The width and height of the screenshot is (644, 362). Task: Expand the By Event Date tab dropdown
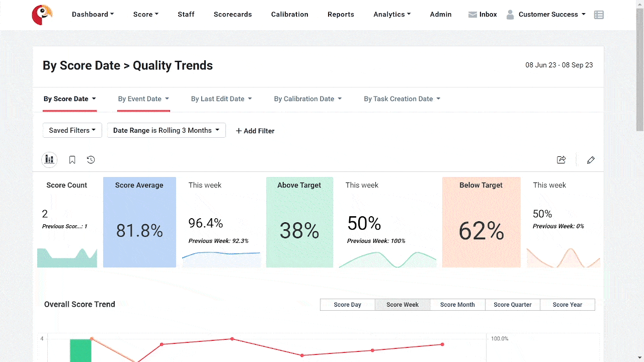pyautogui.click(x=144, y=99)
